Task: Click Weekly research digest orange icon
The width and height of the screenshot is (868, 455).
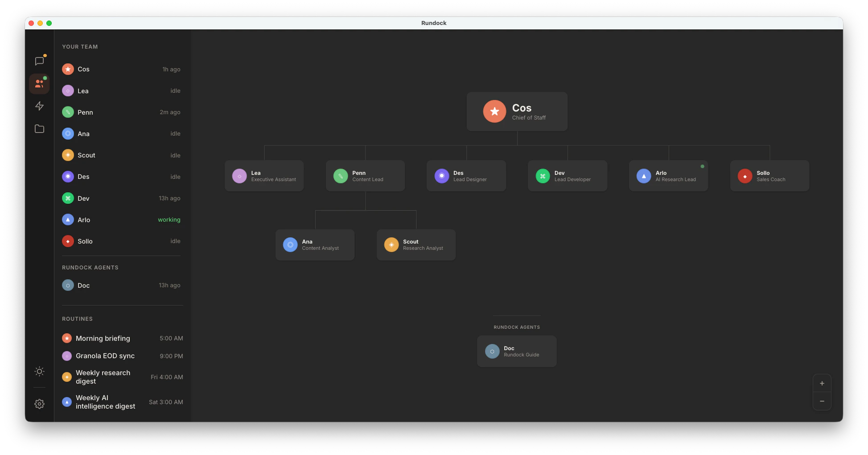Action: coord(67,377)
